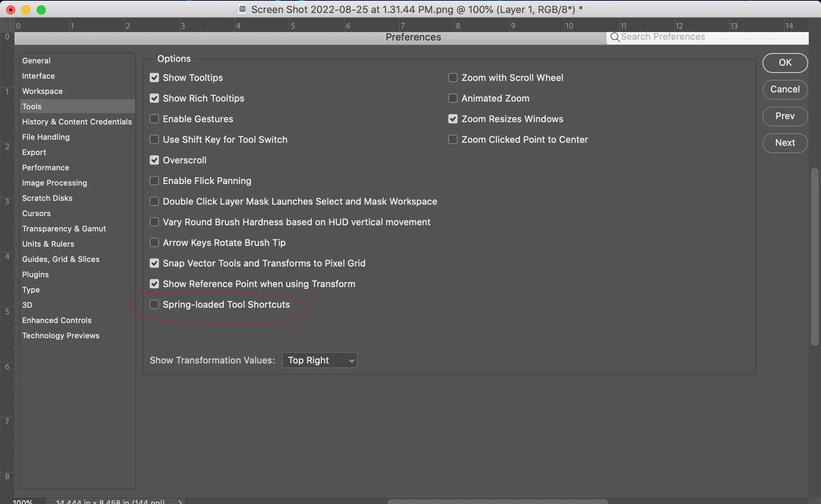Enable Use Shift Key for Tool Switch
This screenshot has height=504, width=821.
coord(154,140)
